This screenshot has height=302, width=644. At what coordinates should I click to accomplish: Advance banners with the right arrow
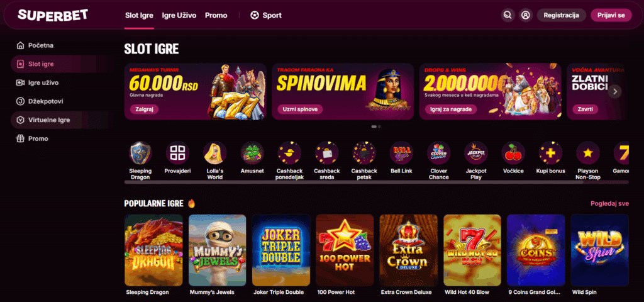[615, 91]
